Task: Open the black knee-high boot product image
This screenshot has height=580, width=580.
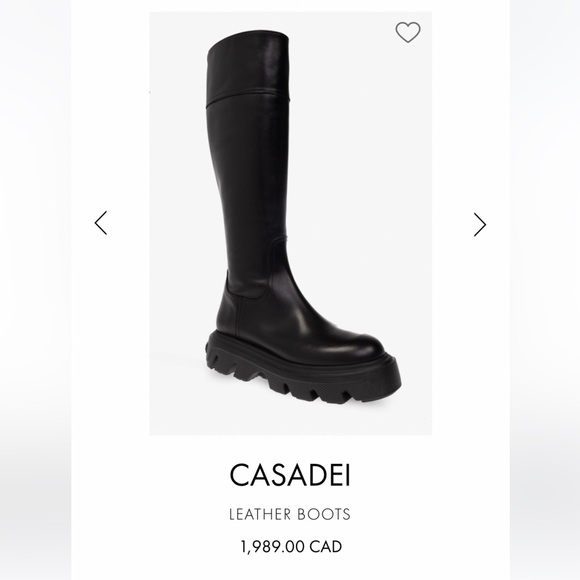Action: pyautogui.click(x=290, y=223)
